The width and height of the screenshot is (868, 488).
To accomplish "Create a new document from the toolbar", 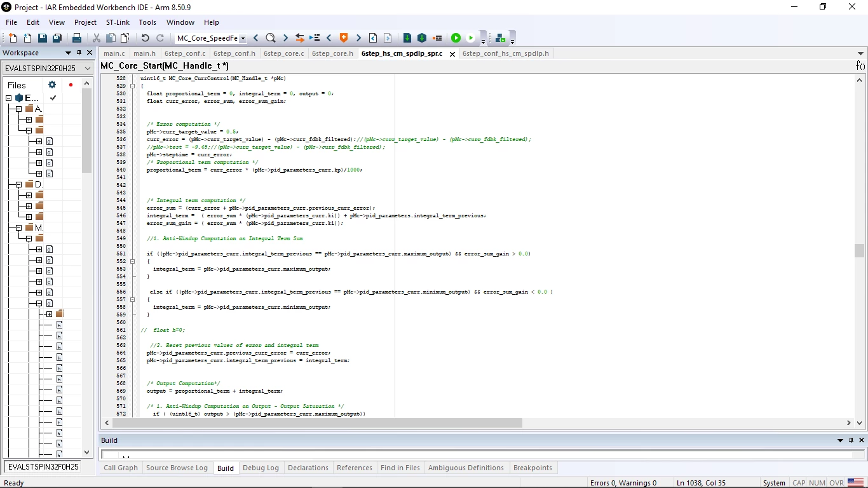I will 13,38.
